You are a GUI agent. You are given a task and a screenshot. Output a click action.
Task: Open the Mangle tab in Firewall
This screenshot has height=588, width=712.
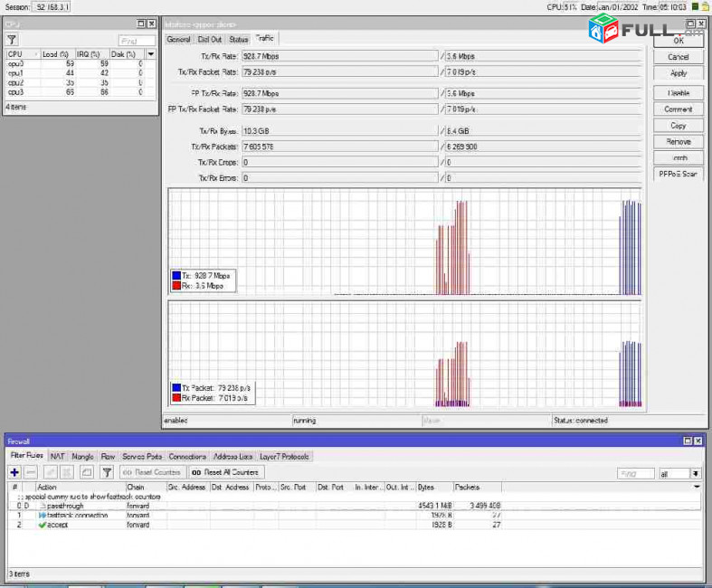click(x=82, y=456)
